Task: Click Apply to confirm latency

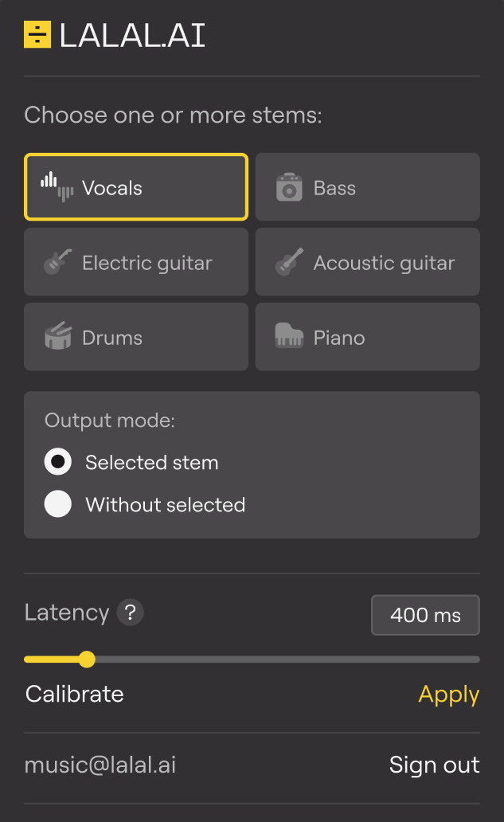Action: tap(448, 695)
